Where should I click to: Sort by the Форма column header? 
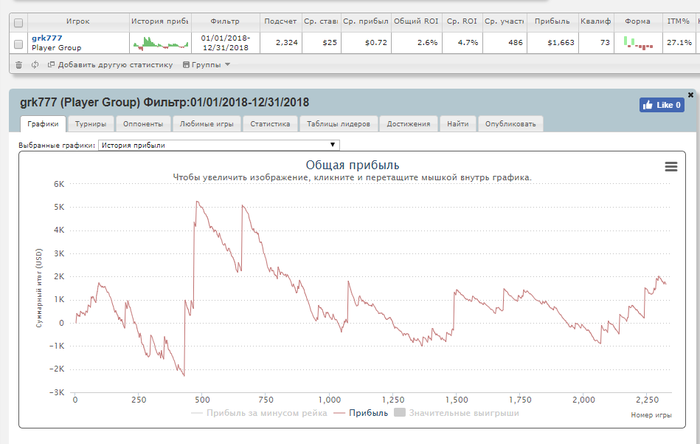click(x=638, y=21)
